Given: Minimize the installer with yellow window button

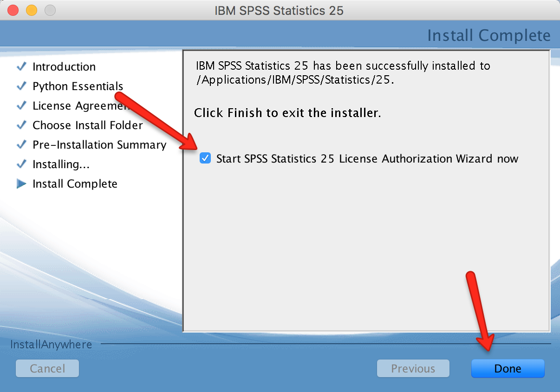Looking at the screenshot, I should pyautogui.click(x=31, y=10).
